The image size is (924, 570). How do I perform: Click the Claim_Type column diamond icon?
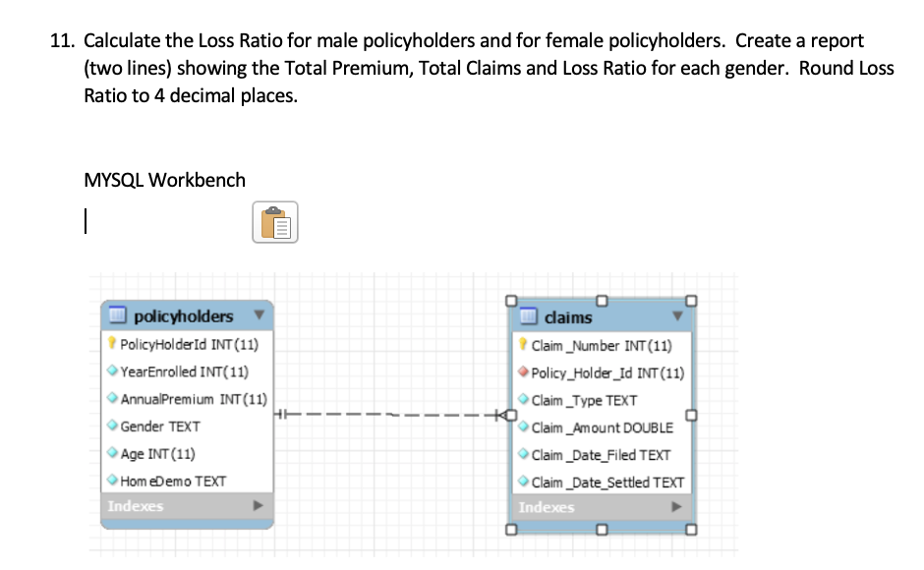pyautogui.click(x=523, y=399)
